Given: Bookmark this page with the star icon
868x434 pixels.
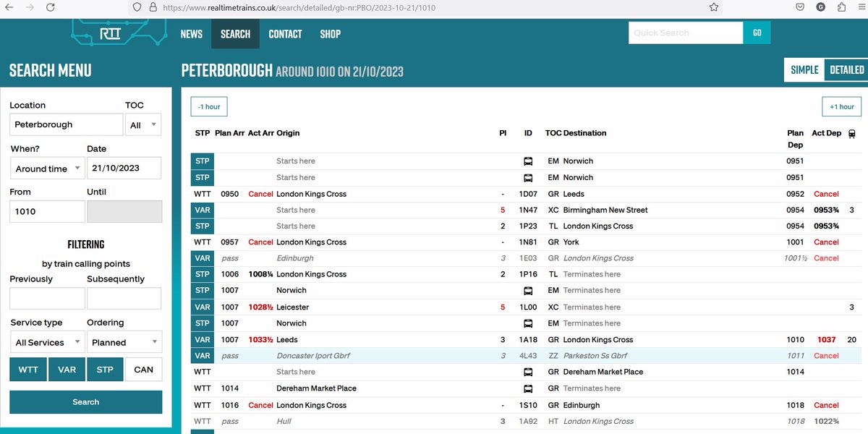Looking at the screenshot, I should [714, 7].
